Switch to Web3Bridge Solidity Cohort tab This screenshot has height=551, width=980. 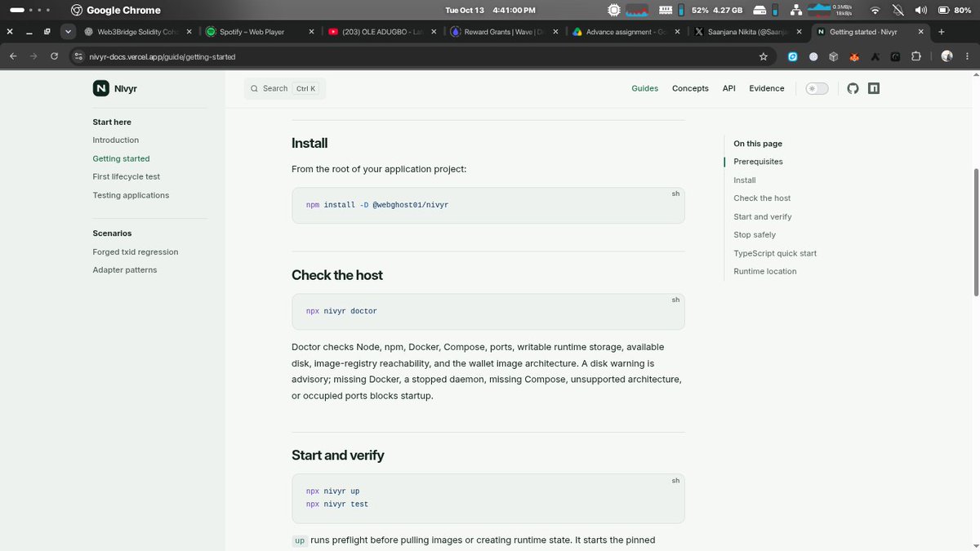(x=136, y=32)
